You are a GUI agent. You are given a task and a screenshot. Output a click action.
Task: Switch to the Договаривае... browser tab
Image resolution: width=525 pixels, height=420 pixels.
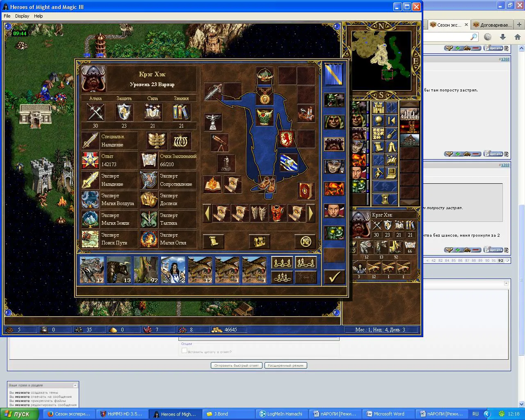tap(492, 25)
